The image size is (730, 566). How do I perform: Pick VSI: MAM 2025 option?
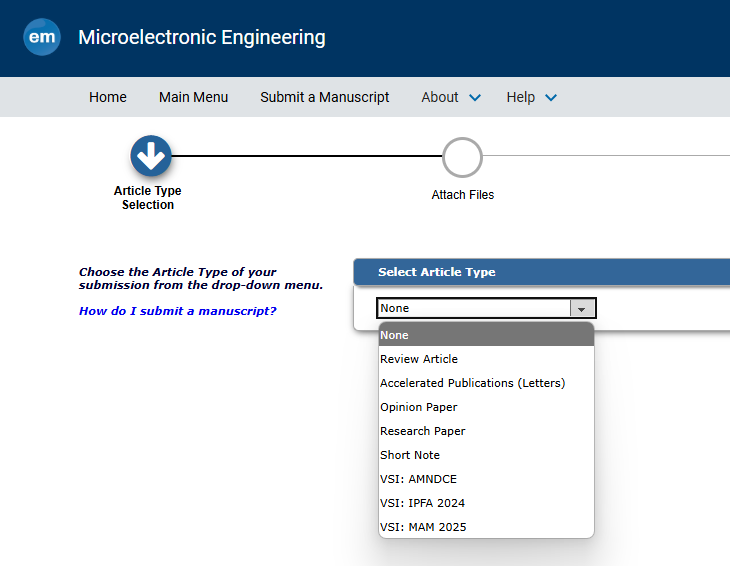(x=423, y=527)
